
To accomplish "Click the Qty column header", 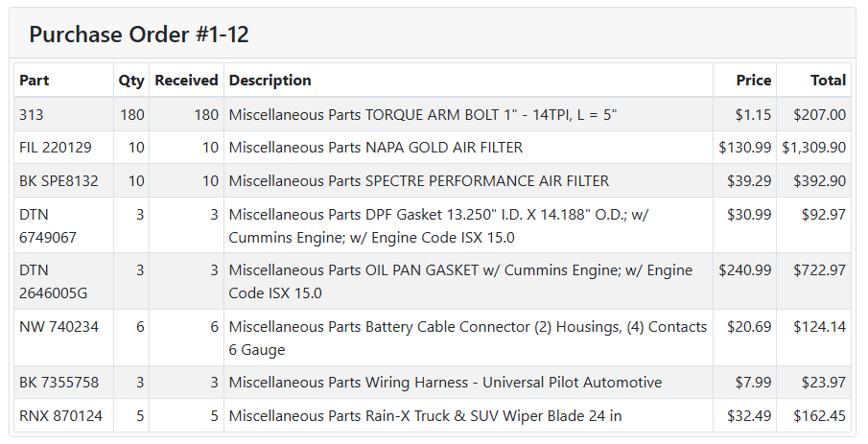I will (x=131, y=81).
